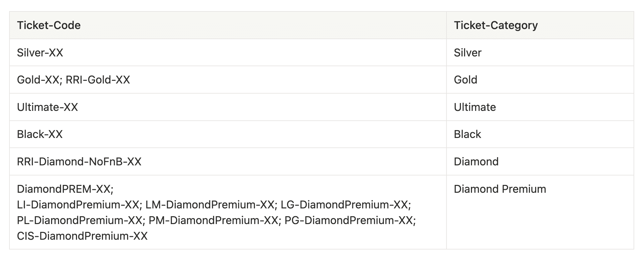
Task: Click the RRI-Diamond-NoFnB-XX code cell
Action: (x=79, y=162)
